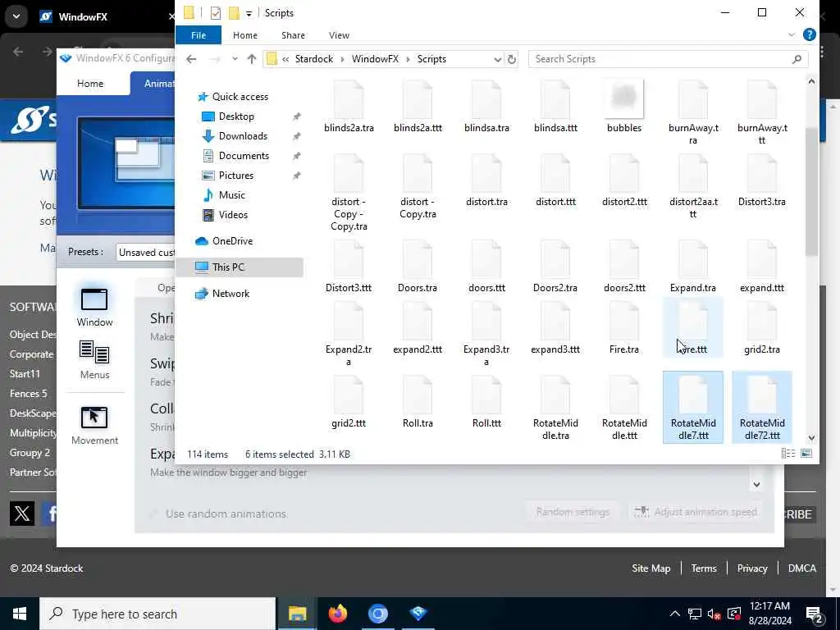Click the file list vertical scrollbar
Image resolution: width=840 pixels, height=630 pixels.
tap(811, 192)
